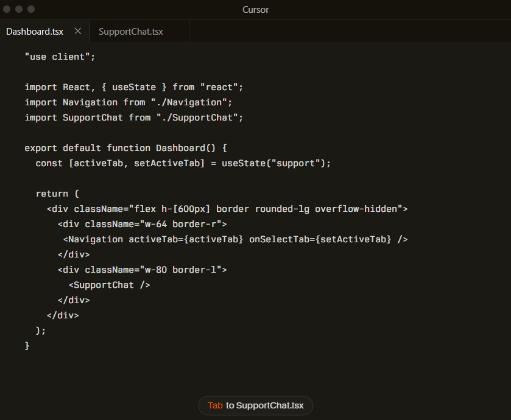Switch to the SupportChat.tsx tab
The image size is (511, 420).
[x=131, y=32]
